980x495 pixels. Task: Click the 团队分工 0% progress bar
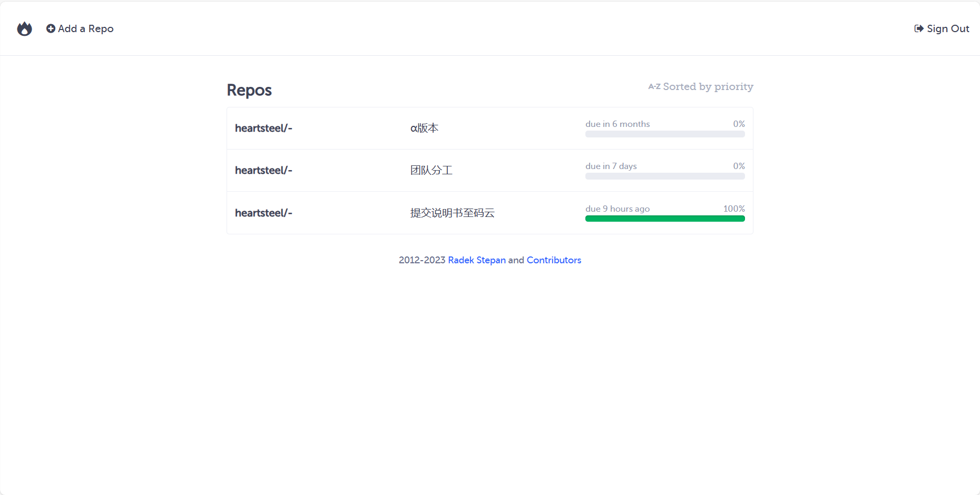665,176
